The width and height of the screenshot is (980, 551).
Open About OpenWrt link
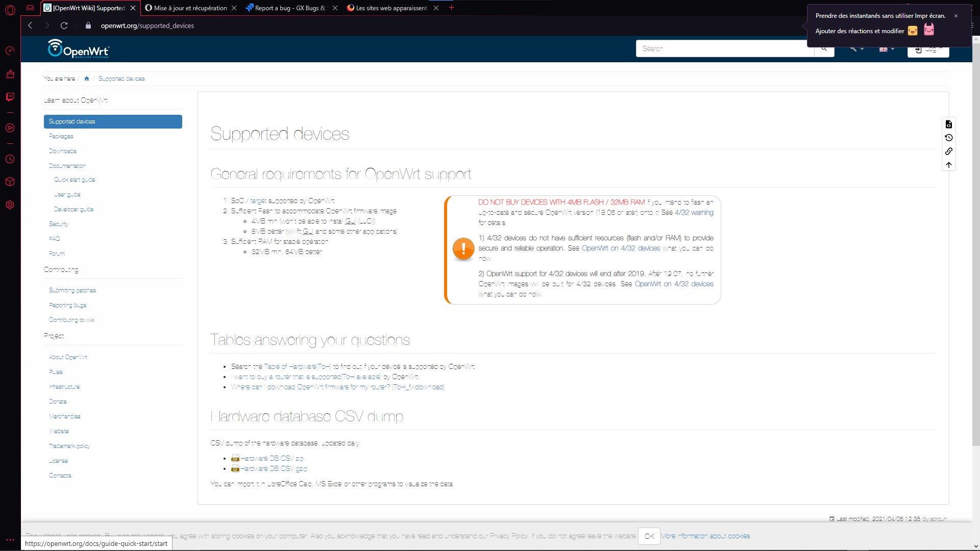(68, 357)
